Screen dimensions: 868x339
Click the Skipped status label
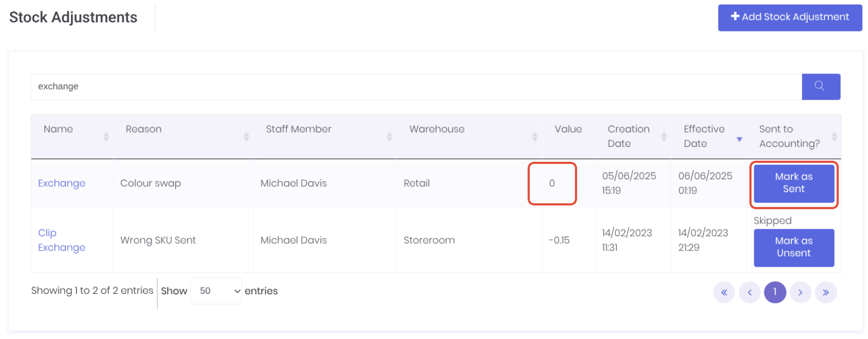point(773,221)
